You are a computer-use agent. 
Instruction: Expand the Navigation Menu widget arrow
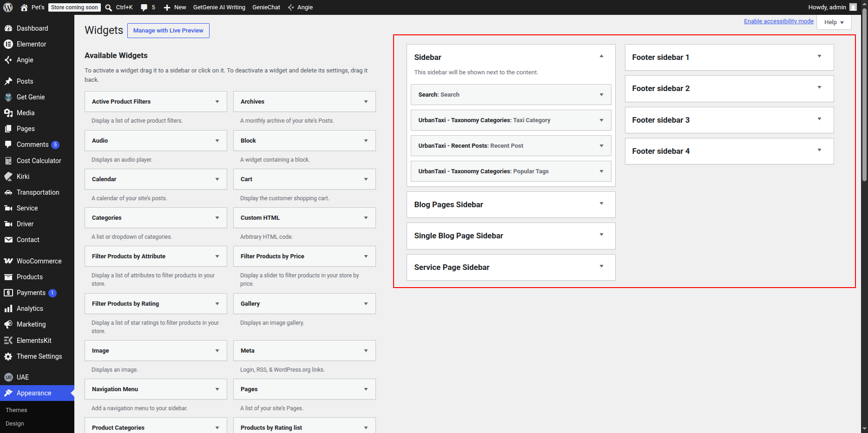(x=217, y=389)
